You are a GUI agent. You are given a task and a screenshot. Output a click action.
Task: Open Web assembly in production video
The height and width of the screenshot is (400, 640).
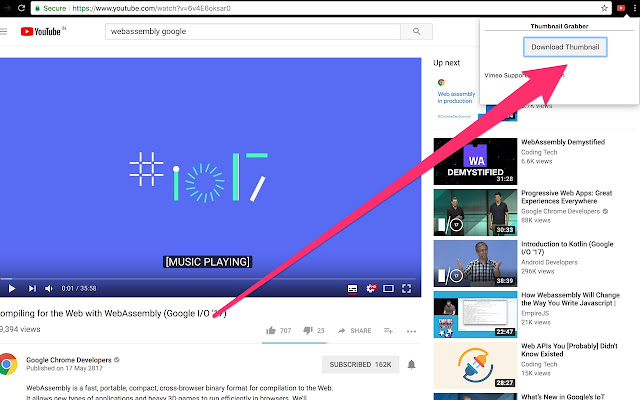pos(456,97)
